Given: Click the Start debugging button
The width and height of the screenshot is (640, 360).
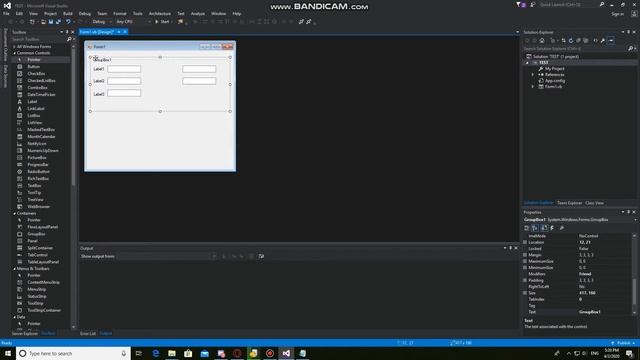Looking at the screenshot, I should pyautogui.click(x=162, y=22).
